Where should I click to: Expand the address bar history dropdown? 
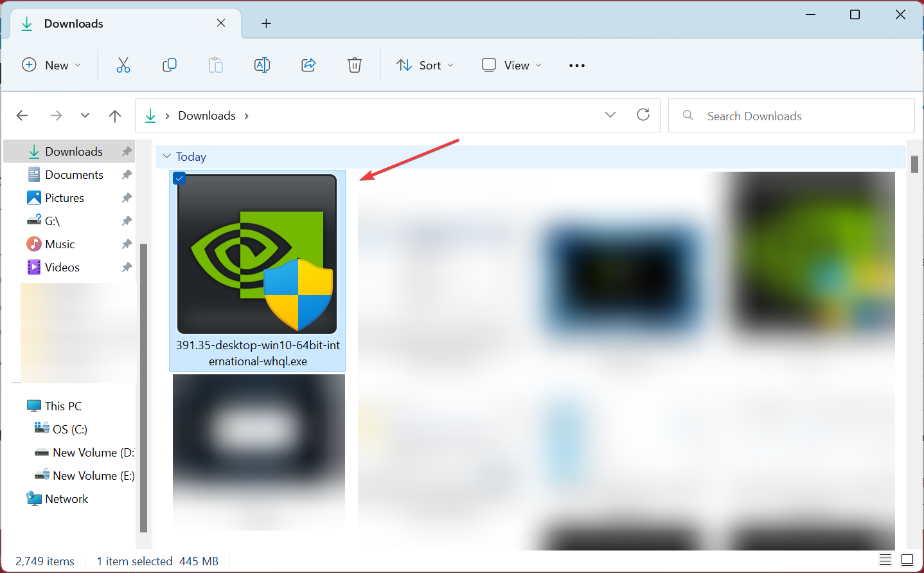click(x=610, y=115)
